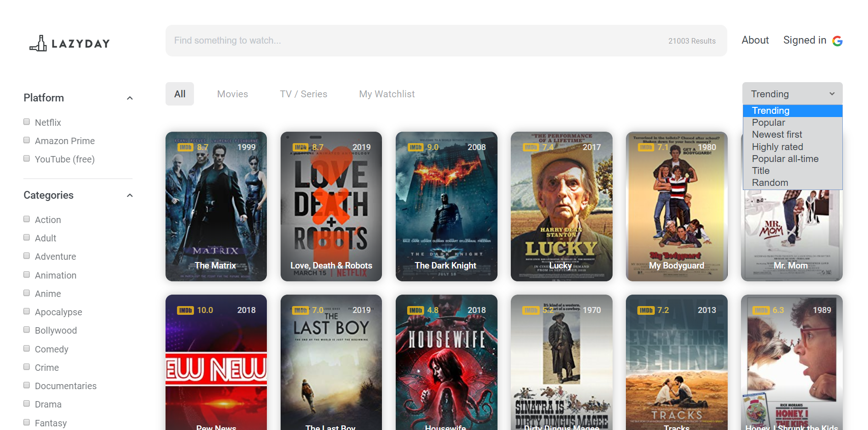Click the Google sign-in icon

837,41
